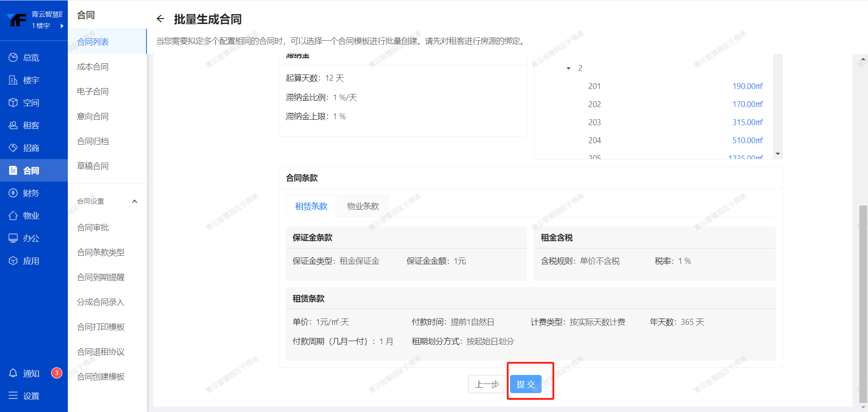
Task: Collapse the 合同设置 section chevron
Action: [134, 201]
